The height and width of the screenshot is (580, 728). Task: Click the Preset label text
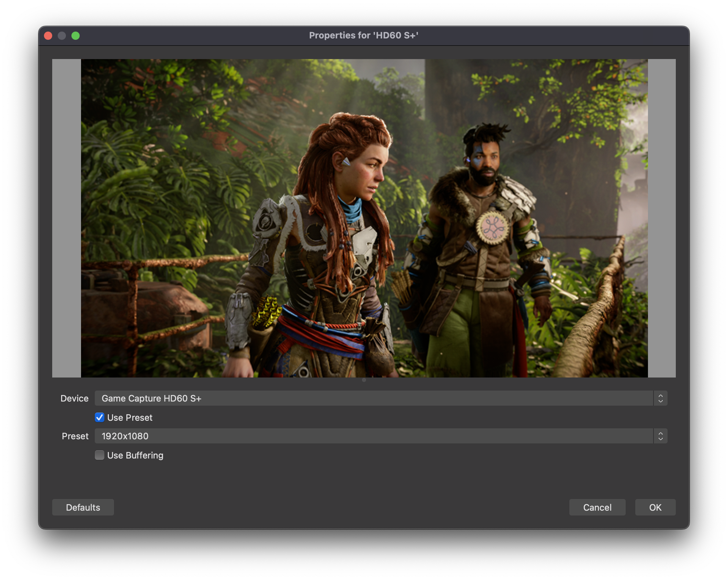(x=75, y=436)
